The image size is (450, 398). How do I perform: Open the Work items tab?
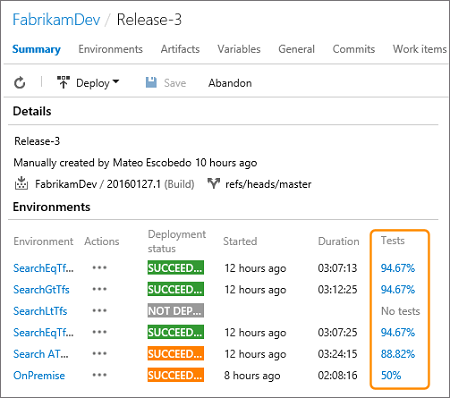click(x=420, y=49)
